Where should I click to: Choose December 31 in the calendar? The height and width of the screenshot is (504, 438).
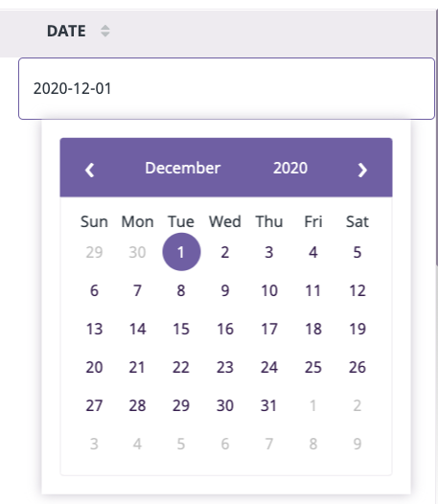click(269, 405)
